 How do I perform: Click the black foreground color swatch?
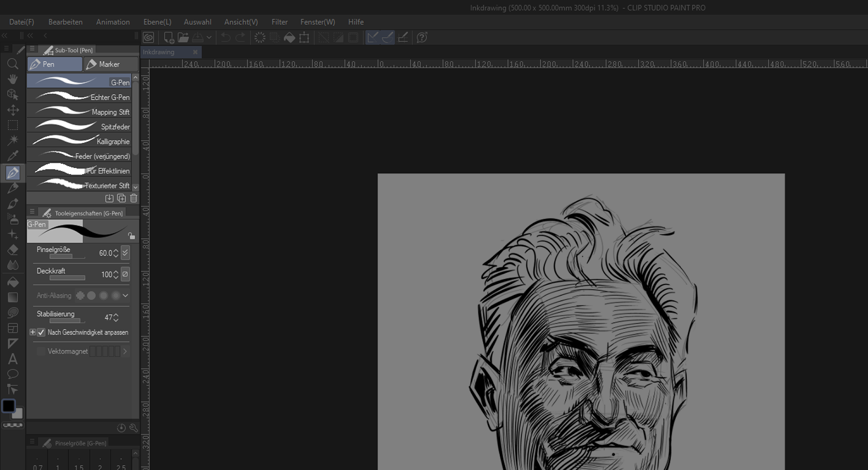tap(8, 406)
